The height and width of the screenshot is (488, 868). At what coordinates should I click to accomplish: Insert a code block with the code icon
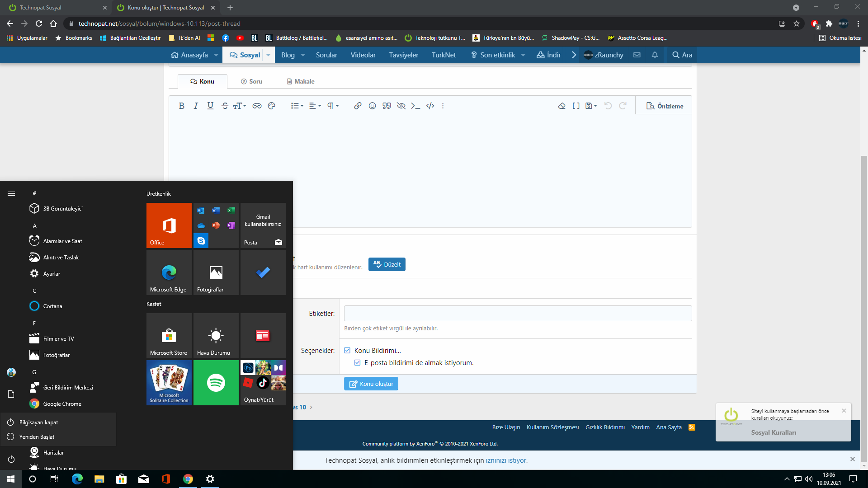tap(430, 106)
